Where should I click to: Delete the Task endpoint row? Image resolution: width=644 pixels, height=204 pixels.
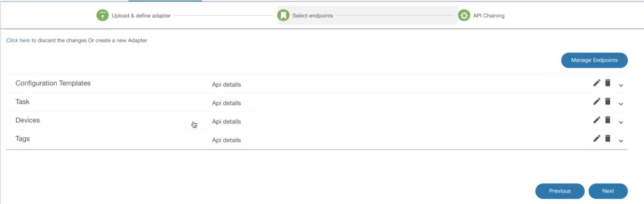(607, 101)
